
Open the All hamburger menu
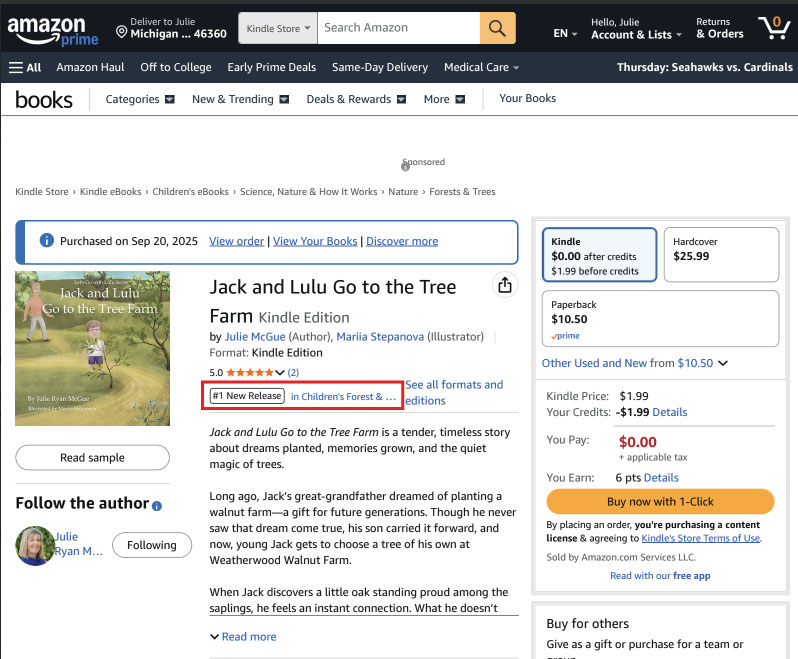(x=25, y=67)
